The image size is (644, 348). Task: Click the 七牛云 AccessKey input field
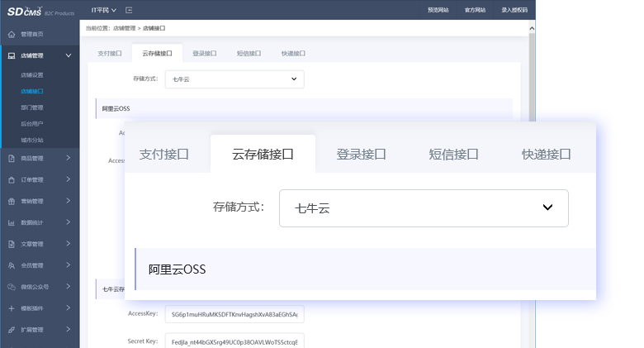(234, 314)
